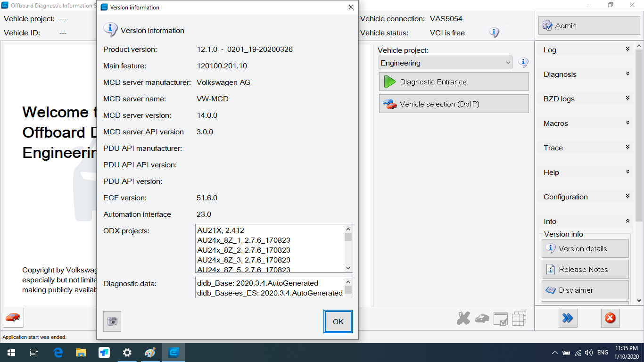Select AU24x_8Z_1 in ODX projects list

click(x=244, y=240)
